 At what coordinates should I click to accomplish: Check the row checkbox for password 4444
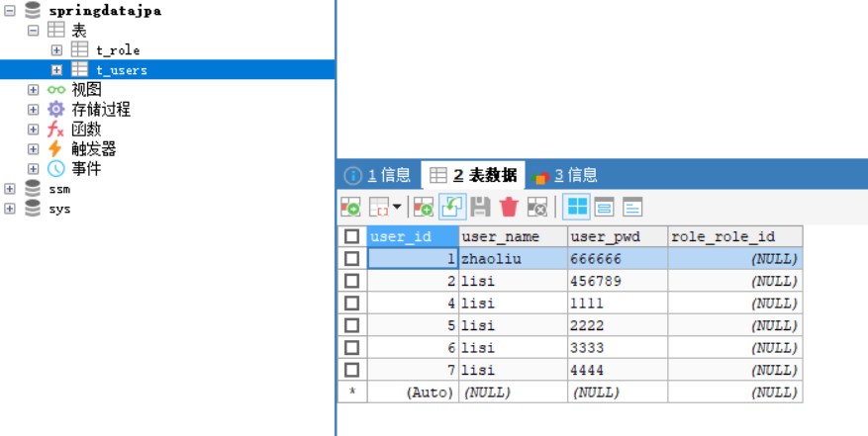[351, 370]
